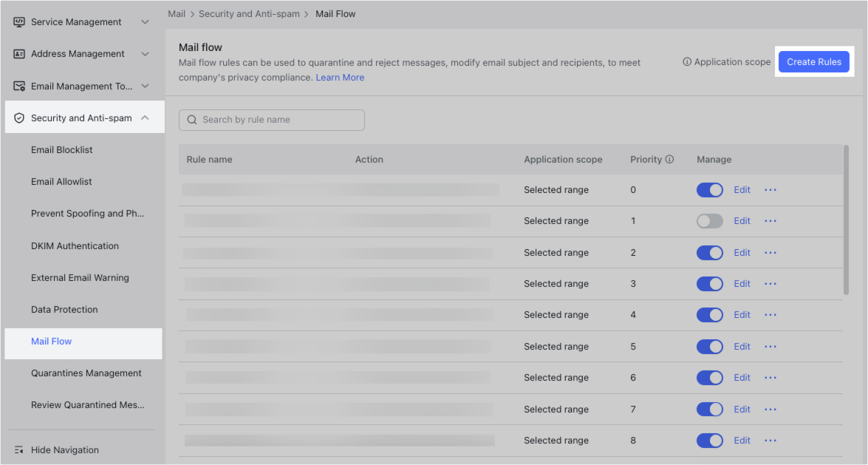Expand the Email Management Tools chevron
This screenshot has width=868, height=465.
pyautogui.click(x=145, y=86)
